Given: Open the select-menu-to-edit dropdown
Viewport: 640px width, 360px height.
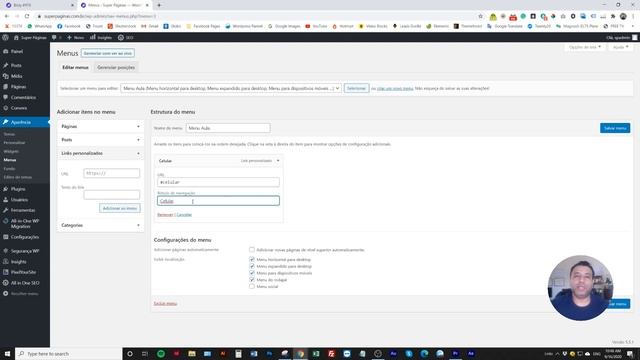Looking at the screenshot, I should pos(231,88).
